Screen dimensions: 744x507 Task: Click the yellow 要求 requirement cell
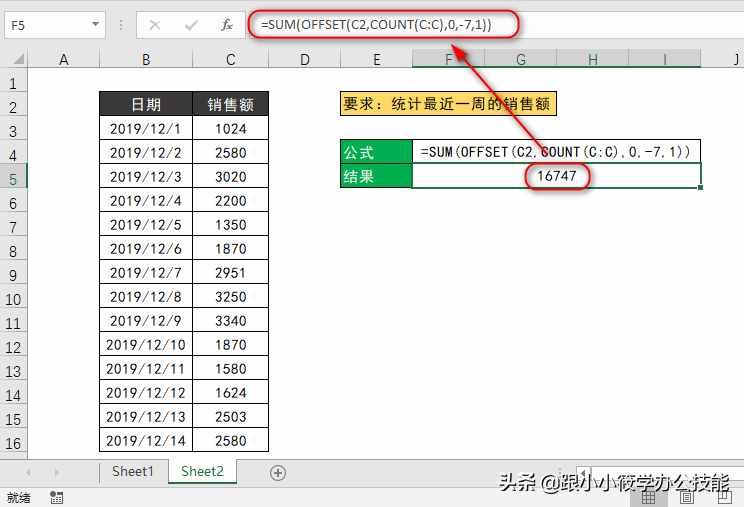click(x=448, y=103)
